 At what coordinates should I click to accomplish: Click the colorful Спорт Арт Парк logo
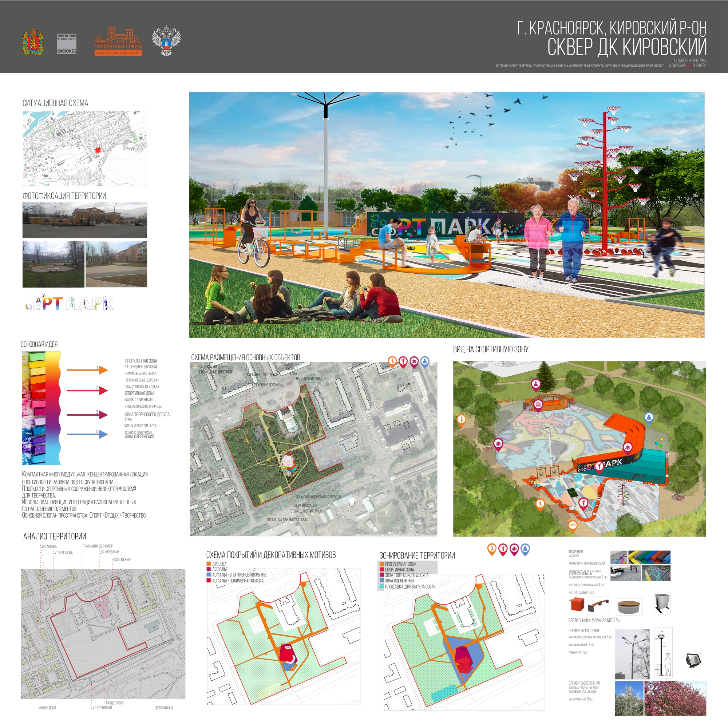[x=69, y=303]
